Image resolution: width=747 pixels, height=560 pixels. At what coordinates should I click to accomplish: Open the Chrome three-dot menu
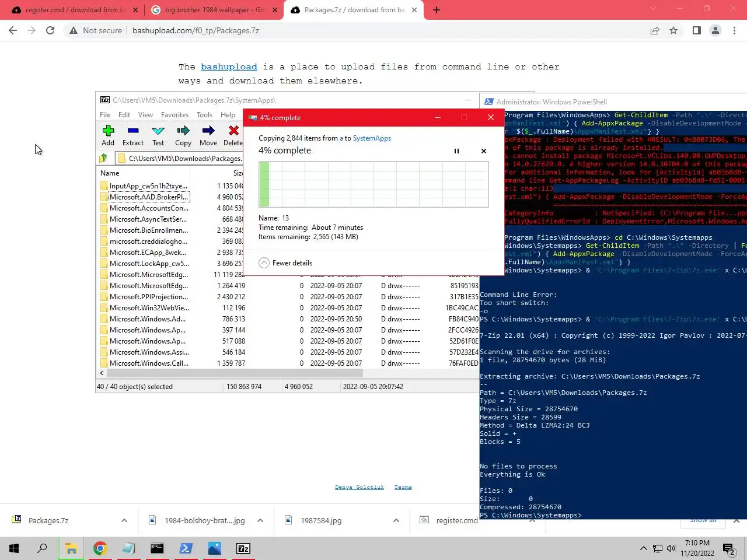[x=734, y=30]
